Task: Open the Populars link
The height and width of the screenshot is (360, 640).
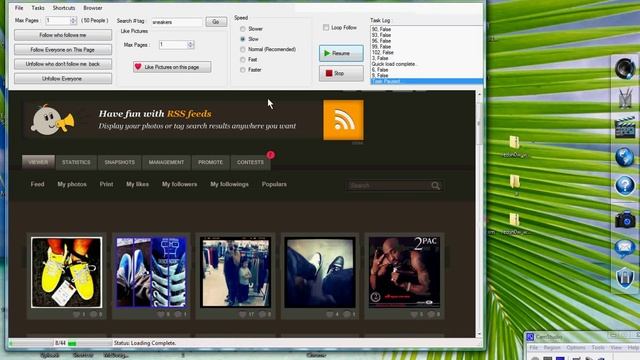Action: coord(274,184)
